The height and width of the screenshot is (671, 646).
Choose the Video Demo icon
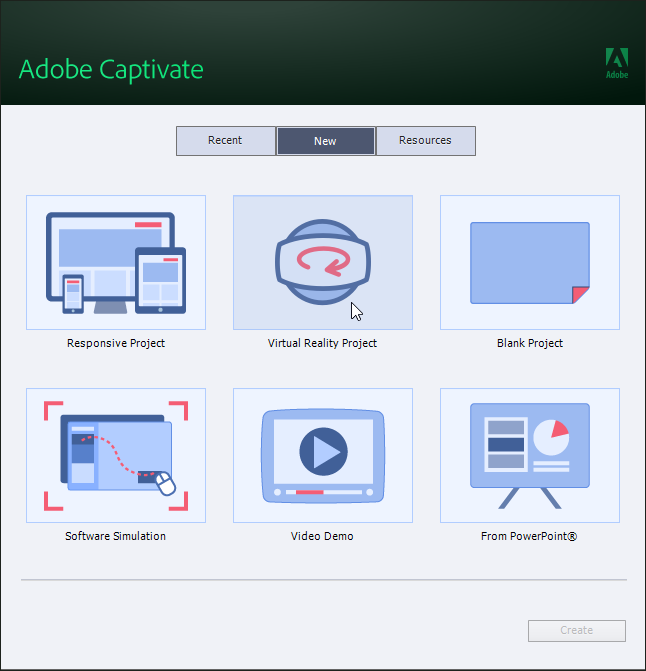pos(322,455)
